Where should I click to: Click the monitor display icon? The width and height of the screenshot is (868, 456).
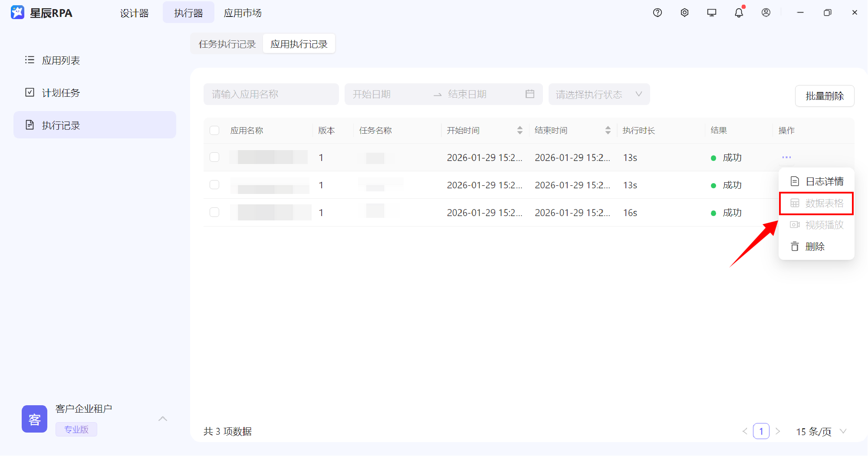coord(712,13)
